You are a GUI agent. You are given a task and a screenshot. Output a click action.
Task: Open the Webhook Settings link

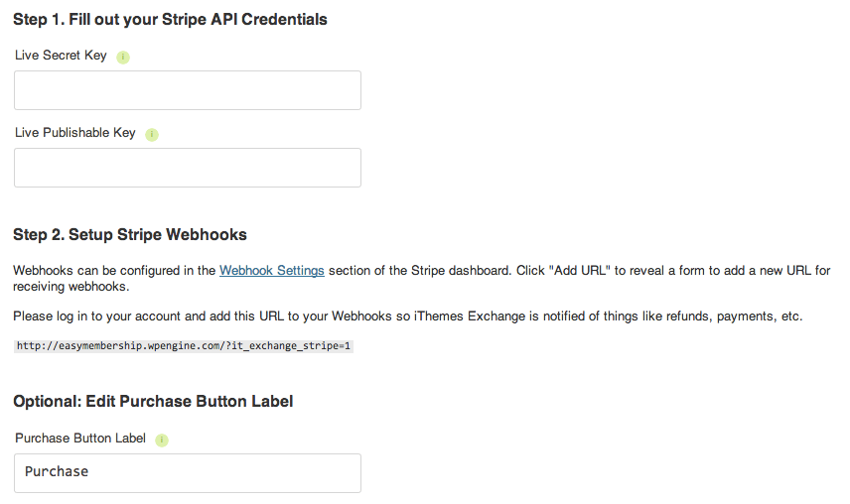(x=271, y=270)
